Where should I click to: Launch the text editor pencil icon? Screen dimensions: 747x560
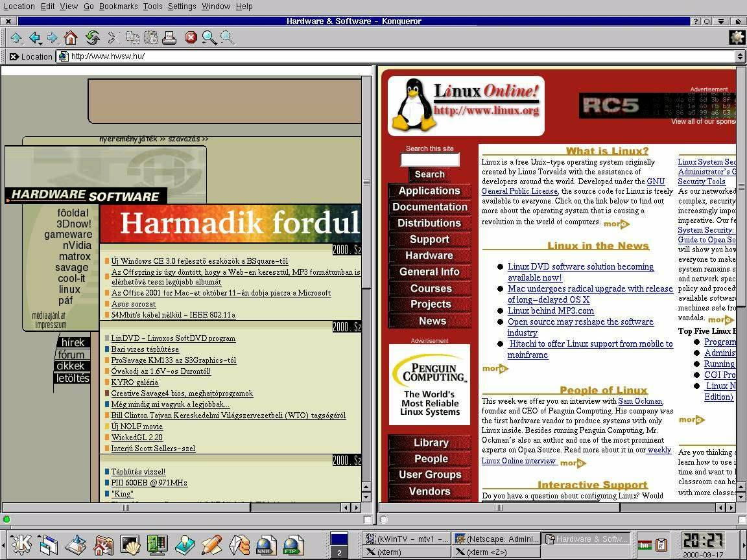(x=212, y=544)
